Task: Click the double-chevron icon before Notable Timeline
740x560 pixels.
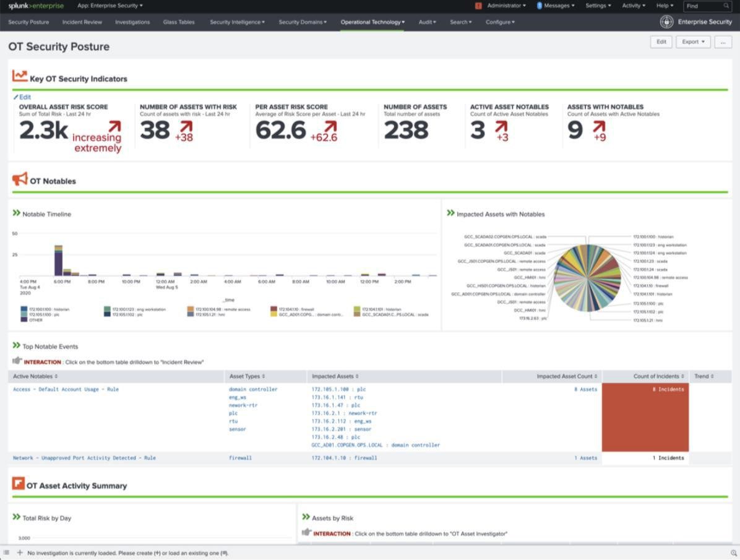Action: click(x=17, y=213)
